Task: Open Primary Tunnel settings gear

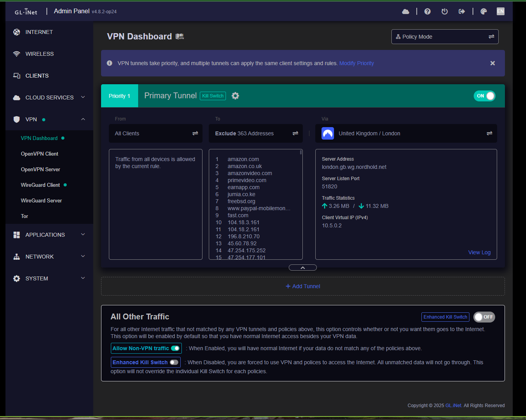Action: click(235, 96)
